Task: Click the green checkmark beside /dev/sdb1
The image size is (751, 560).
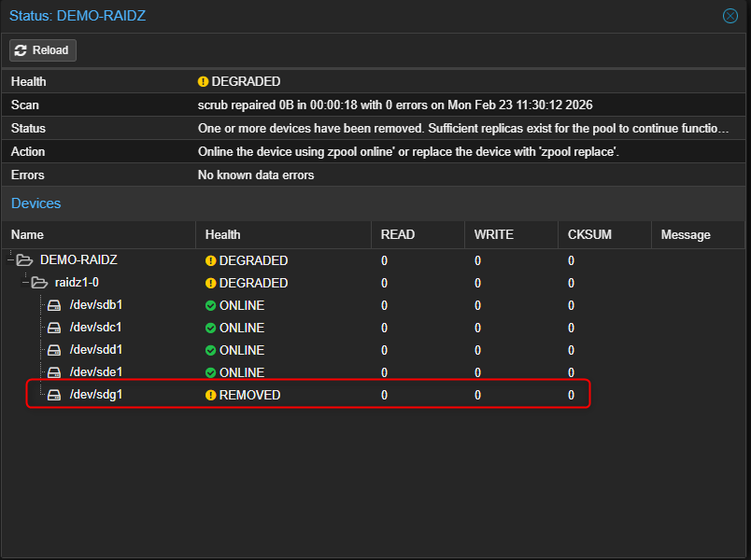Action: coord(210,304)
